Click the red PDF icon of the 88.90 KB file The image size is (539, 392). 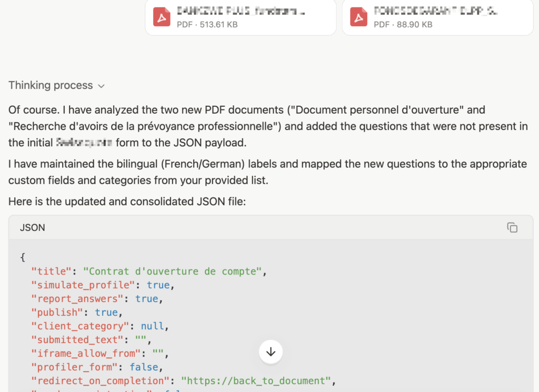[x=359, y=17]
